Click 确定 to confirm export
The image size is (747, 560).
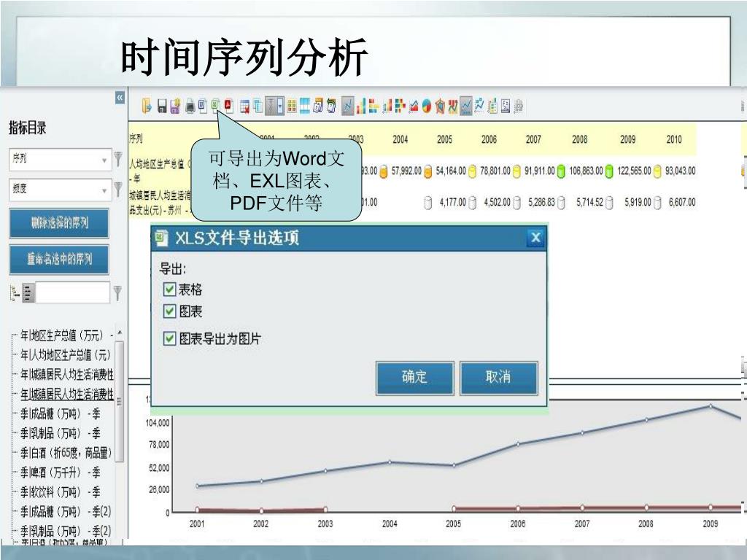(x=414, y=378)
